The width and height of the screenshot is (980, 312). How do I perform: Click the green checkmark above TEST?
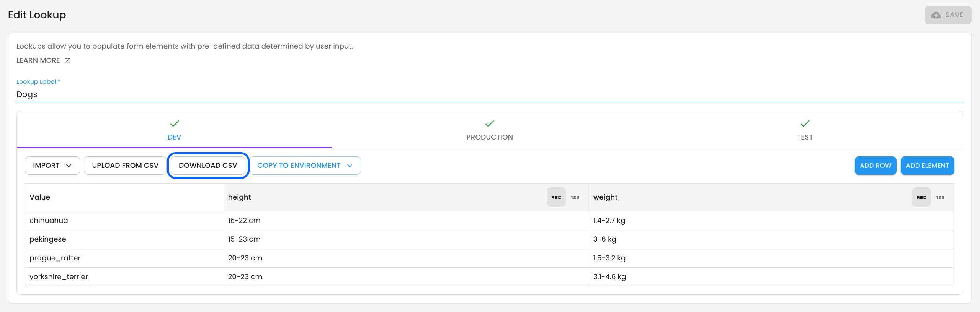(x=805, y=123)
